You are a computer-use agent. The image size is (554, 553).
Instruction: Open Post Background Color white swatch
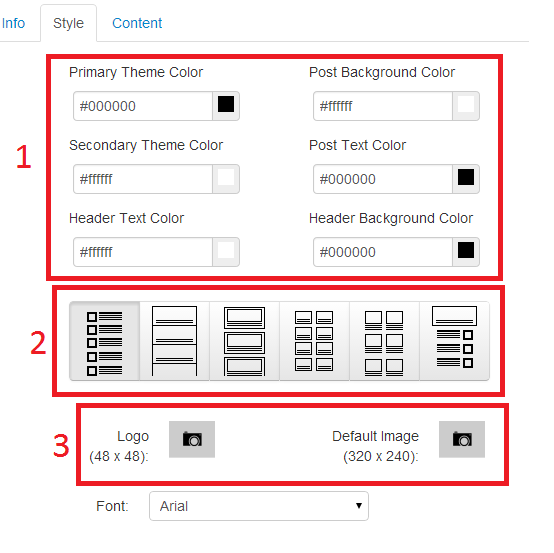coord(466,106)
